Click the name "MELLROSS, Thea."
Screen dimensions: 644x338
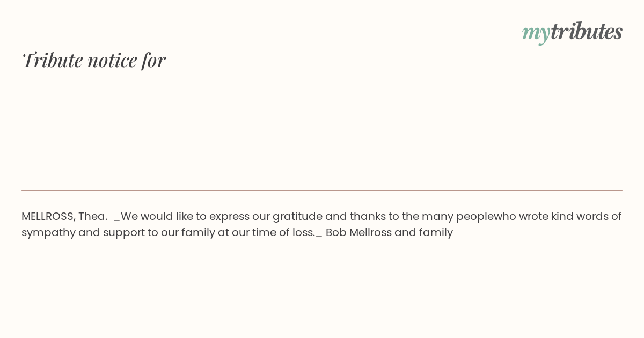[64, 216]
